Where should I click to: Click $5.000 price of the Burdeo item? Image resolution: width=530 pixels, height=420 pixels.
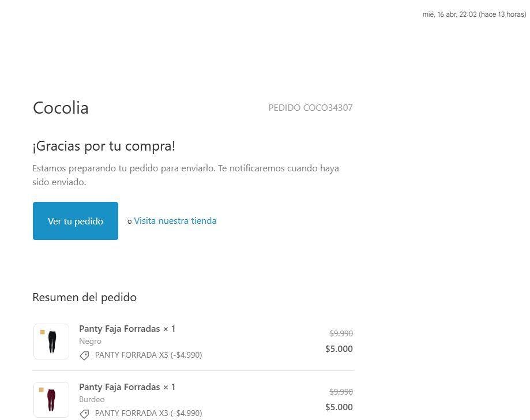(339, 407)
